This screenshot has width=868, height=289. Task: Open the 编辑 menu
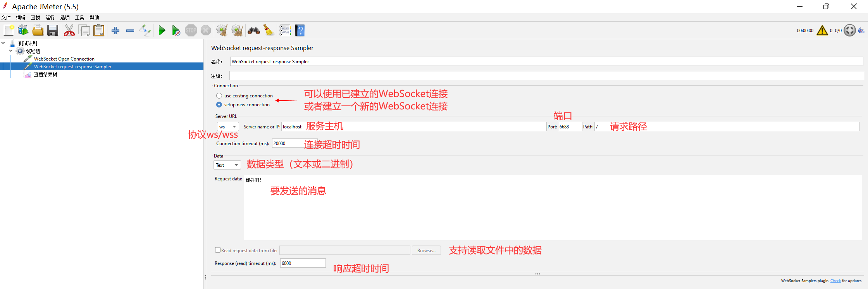click(21, 17)
